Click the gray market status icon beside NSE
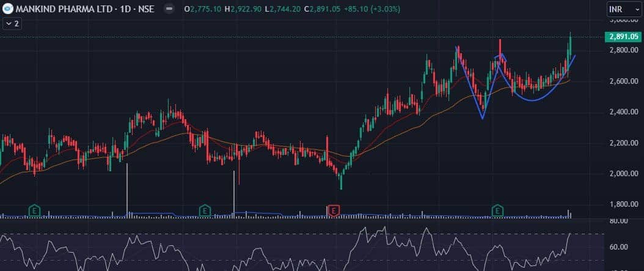 tap(169, 10)
